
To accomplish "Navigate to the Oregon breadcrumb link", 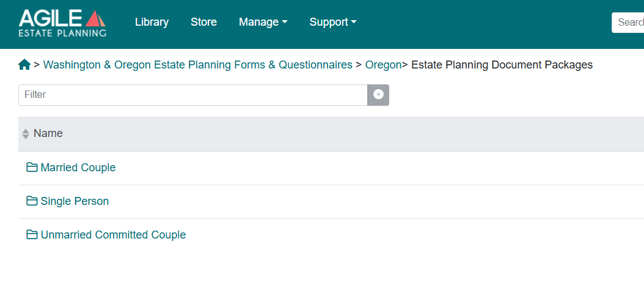I will click(x=383, y=65).
